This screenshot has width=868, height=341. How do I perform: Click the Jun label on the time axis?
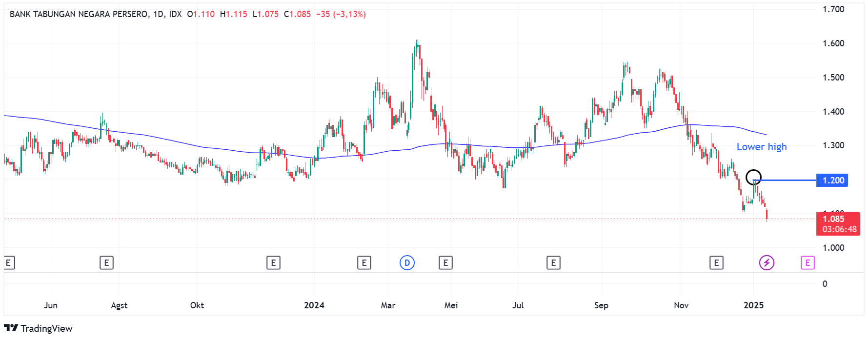click(x=51, y=305)
